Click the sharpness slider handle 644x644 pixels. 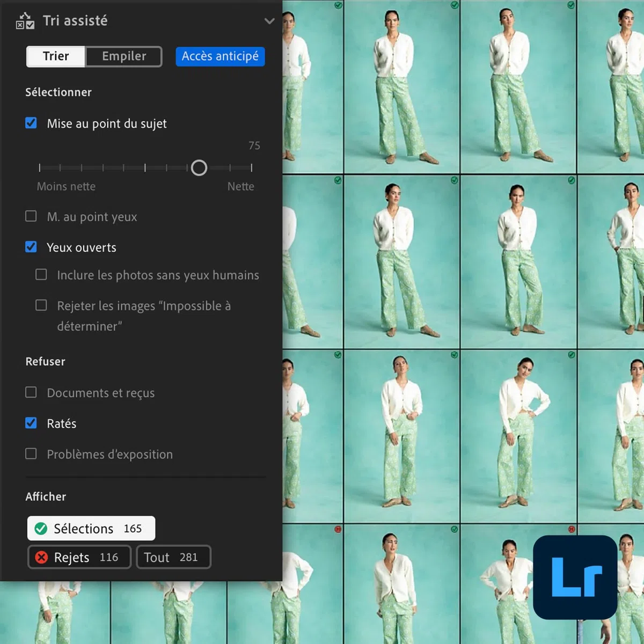(x=199, y=168)
